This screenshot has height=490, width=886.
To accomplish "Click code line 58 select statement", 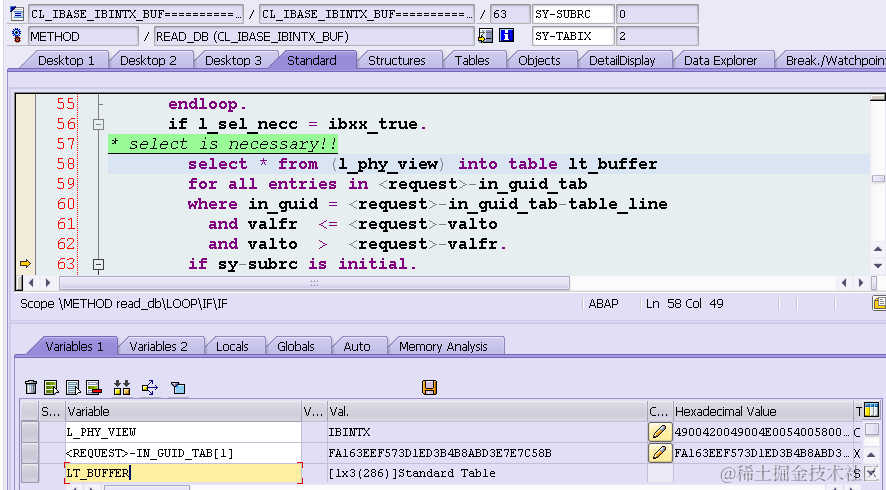I will (423, 164).
